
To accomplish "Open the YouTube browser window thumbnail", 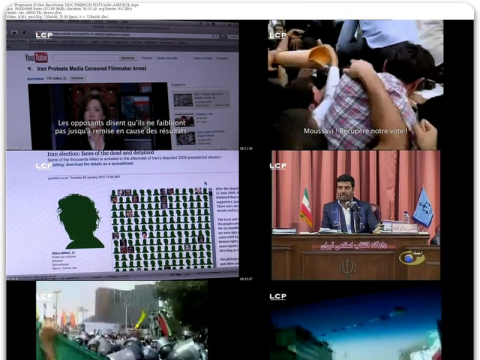I will (122, 85).
